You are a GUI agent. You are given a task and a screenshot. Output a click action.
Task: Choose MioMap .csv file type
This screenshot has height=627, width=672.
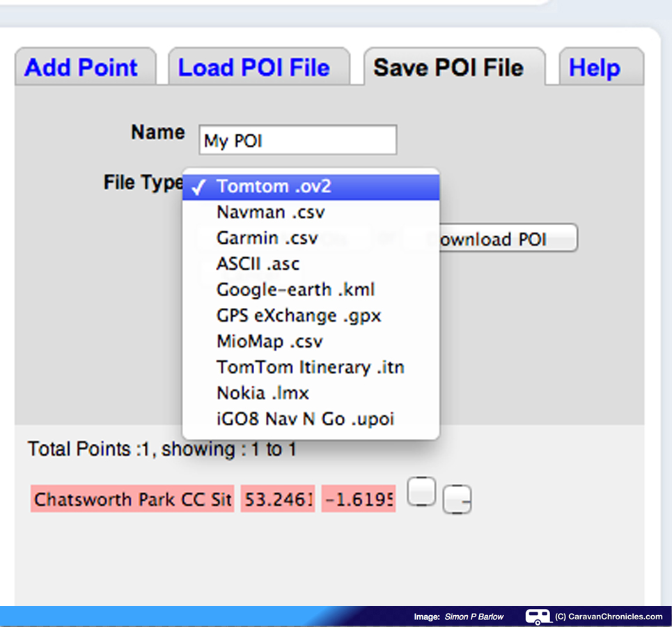tap(269, 341)
